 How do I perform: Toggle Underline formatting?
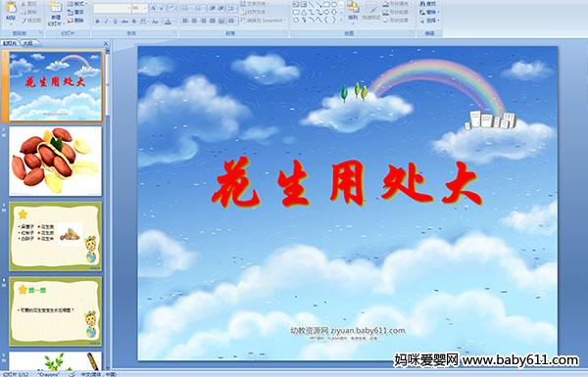tap(115, 22)
